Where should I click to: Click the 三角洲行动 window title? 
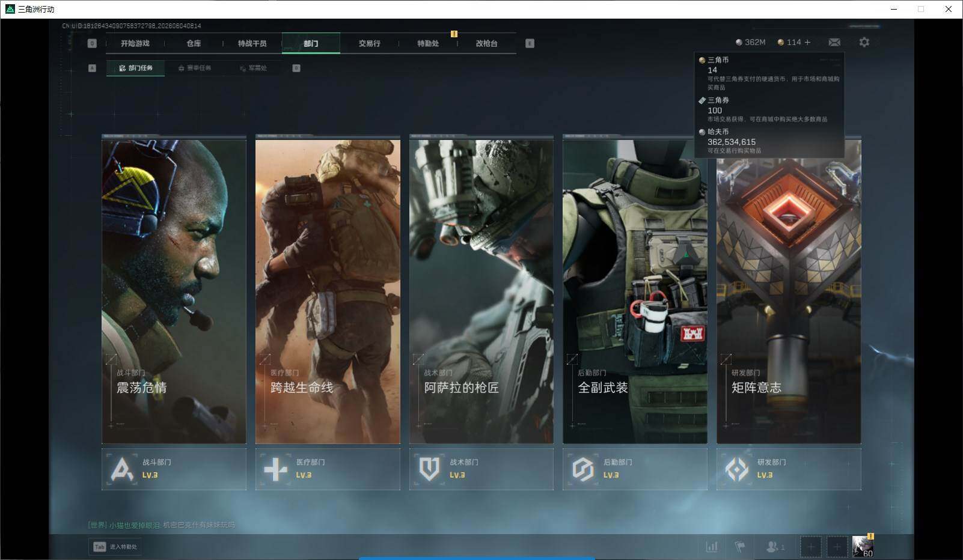[x=36, y=9]
